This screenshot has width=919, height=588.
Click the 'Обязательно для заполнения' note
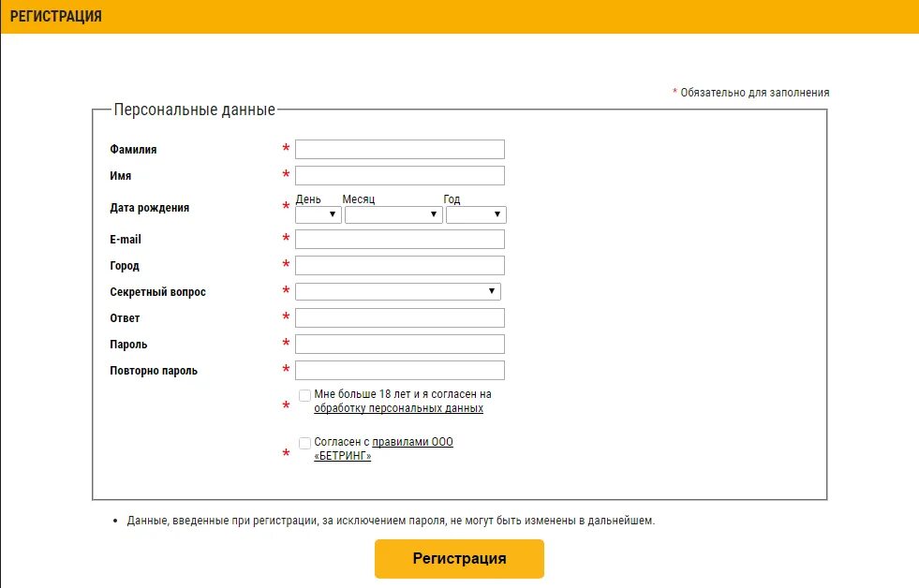[755, 93]
